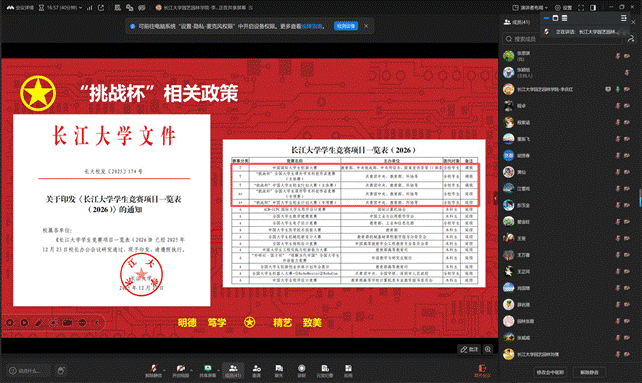Viewport: 642px width, 383px height.
Task: Select the pen tool in slideshow controls
Action: pyautogui.click(x=39, y=323)
